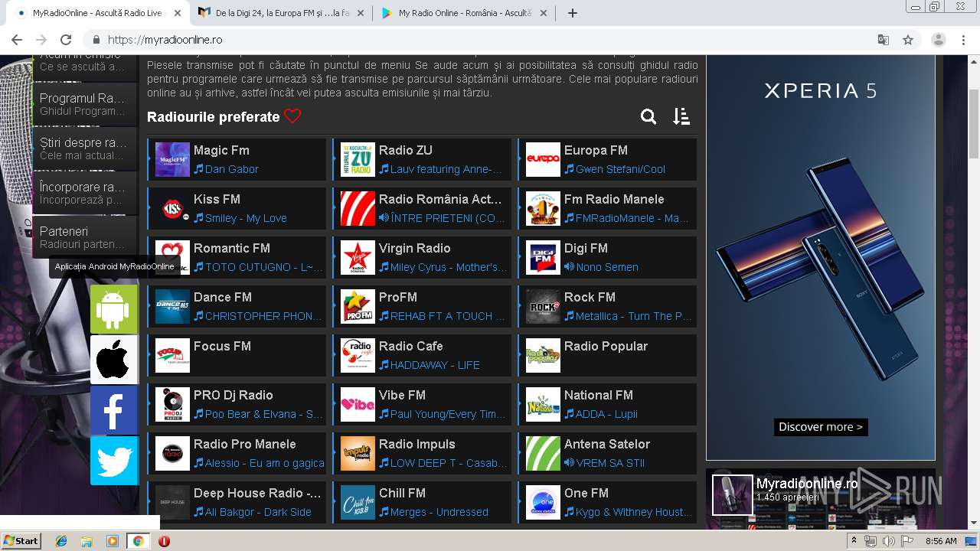
Task: Open the Chrome profile avatar icon
Action: pyautogui.click(x=939, y=40)
